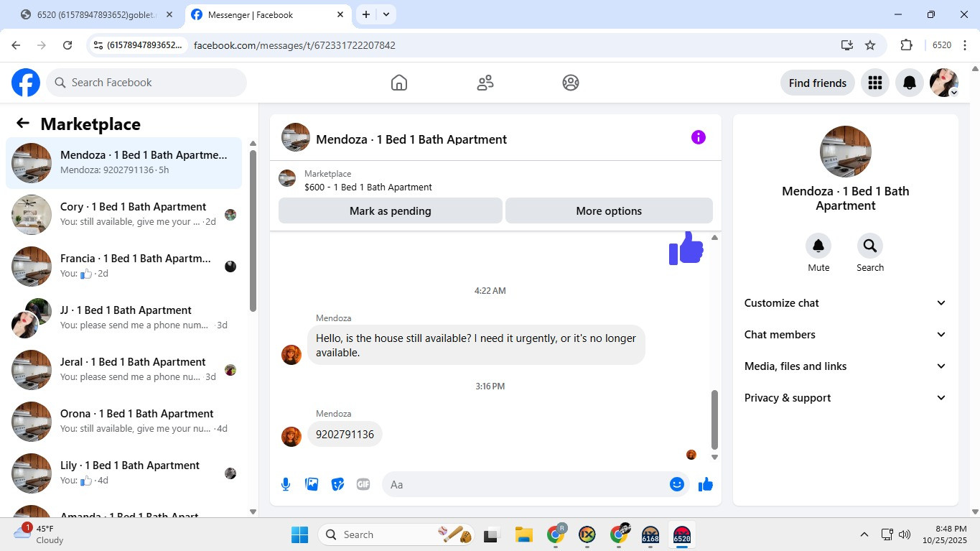The width and height of the screenshot is (980, 551).
Task: Send a thumbs-up like
Action: 706,484
